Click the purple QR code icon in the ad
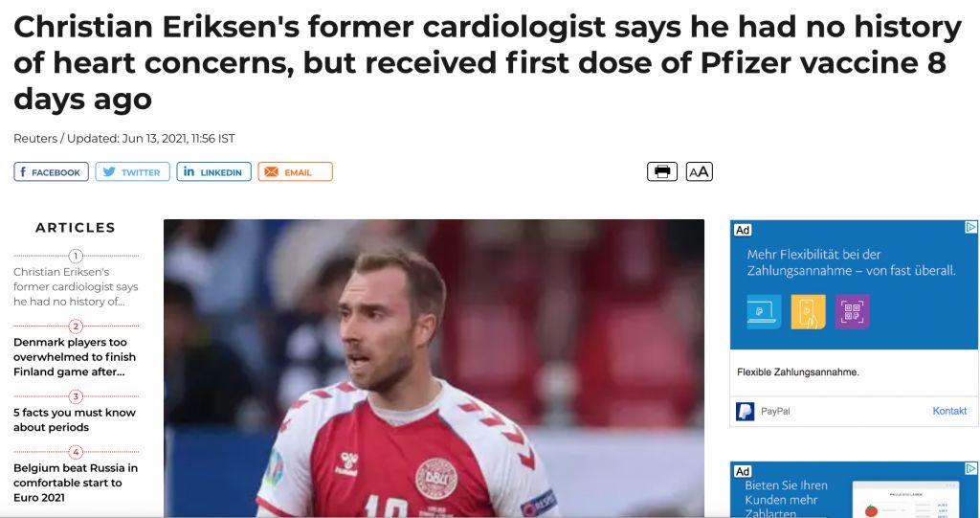Screen dimensions: 980x518 coord(851,311)
